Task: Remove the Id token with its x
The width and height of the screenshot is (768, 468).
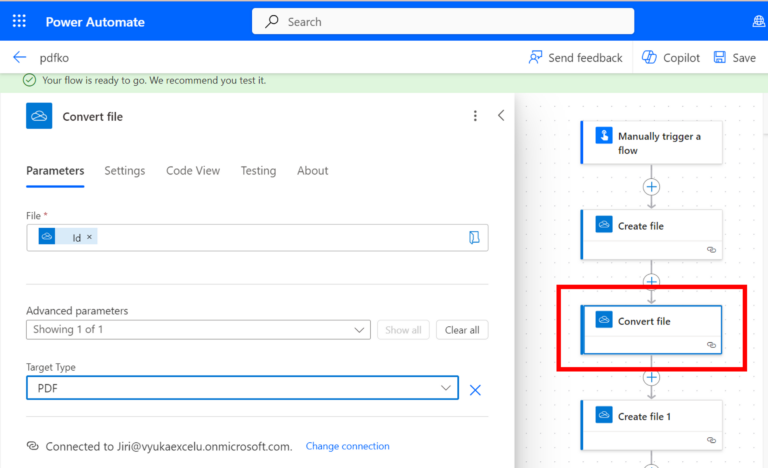Action: pos(90,237)
